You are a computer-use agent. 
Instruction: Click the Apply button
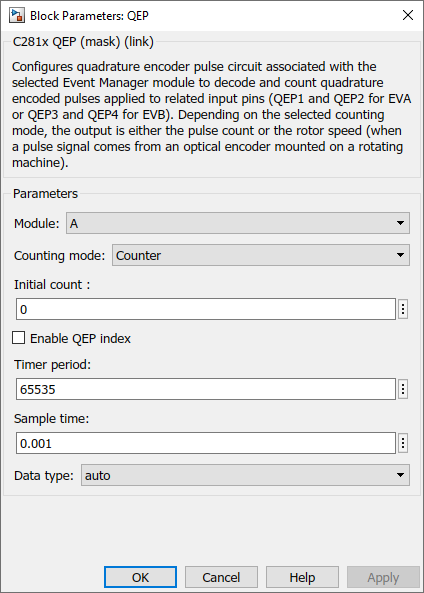383,577
